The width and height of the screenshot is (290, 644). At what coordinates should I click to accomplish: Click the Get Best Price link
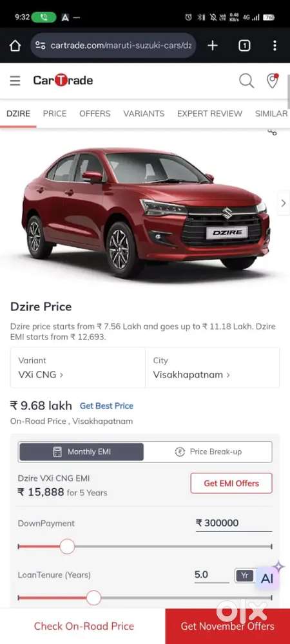click(106, 406)
